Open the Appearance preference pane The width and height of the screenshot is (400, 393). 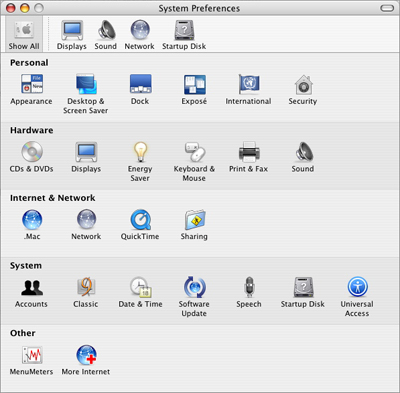(31, 89)
